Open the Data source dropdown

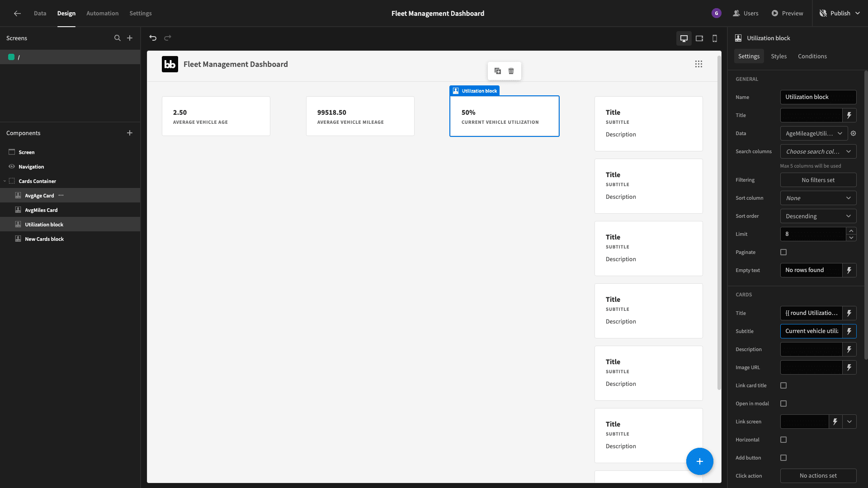click(814, 133)
